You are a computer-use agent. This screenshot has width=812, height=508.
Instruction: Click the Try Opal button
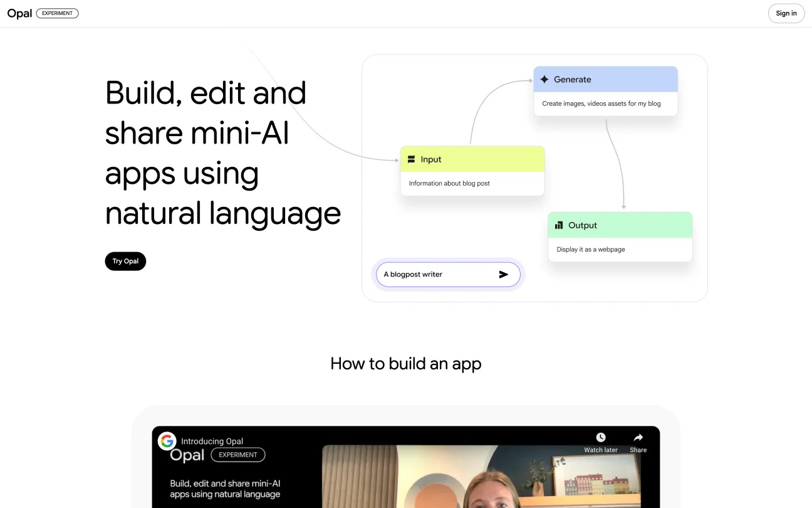pyautogui.click(x=125, y=262)
